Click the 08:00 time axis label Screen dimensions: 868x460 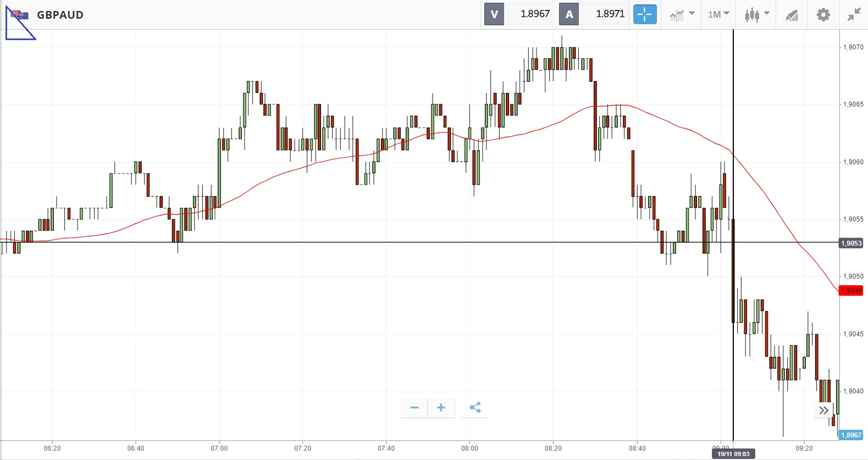click(x=469, y=448)
